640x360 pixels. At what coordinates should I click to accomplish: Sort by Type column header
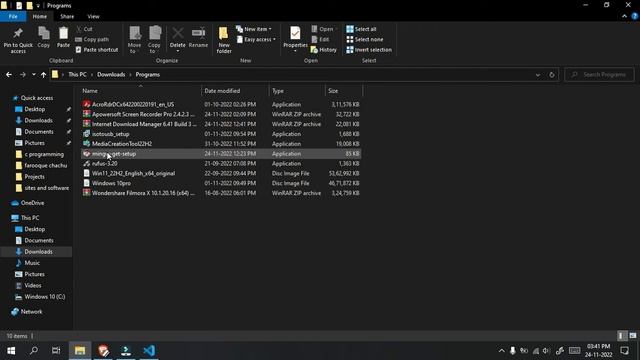pyautogui.click(x=297, y=91)
